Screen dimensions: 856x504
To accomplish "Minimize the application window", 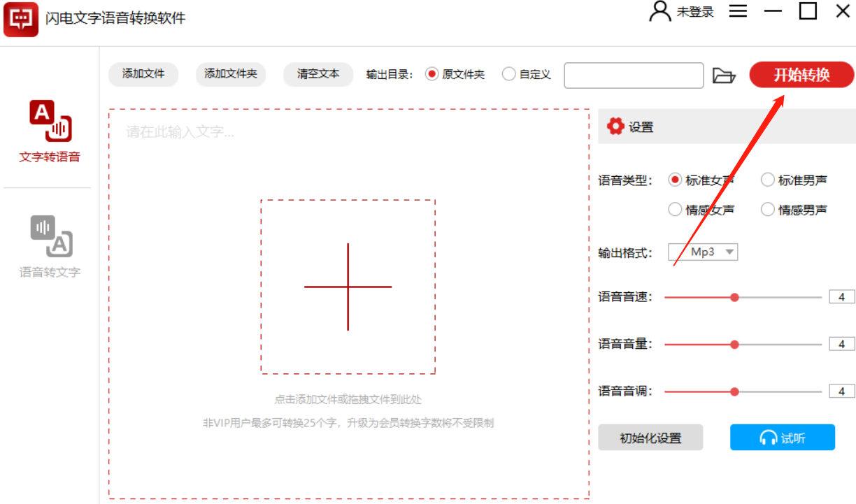I will click(x=773, y=11).
